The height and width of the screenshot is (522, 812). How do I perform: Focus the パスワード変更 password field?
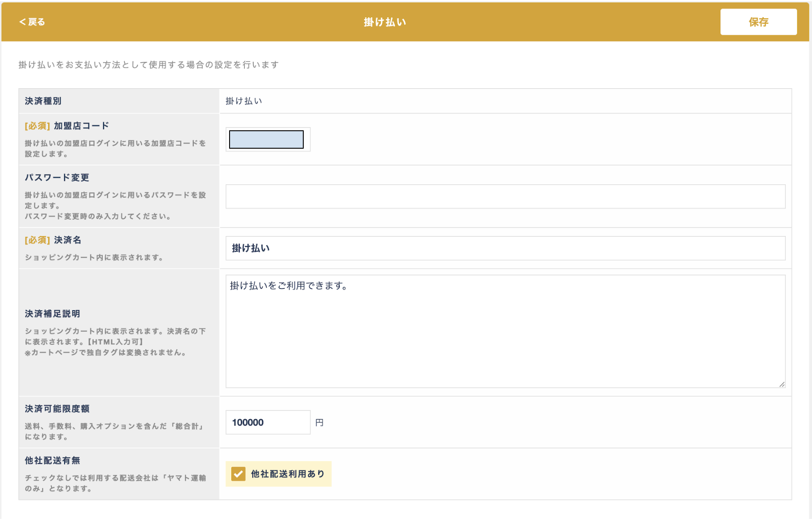[505, 197]
